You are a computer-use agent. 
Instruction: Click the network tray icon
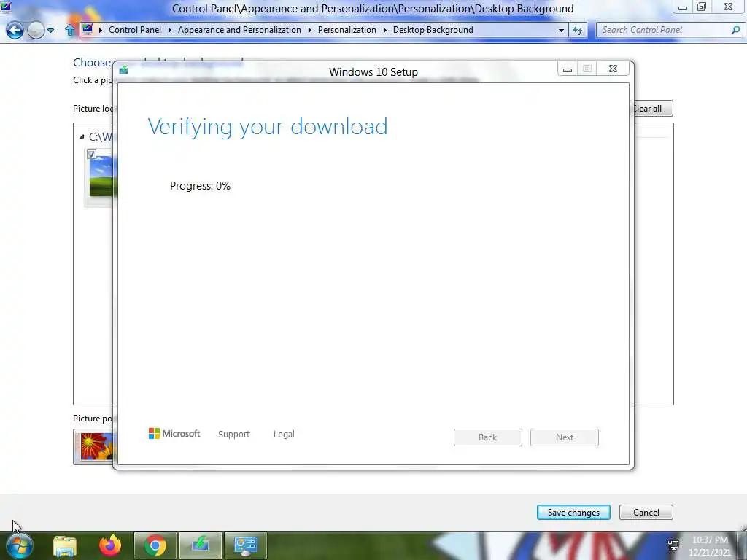click(x=673, y=545)
